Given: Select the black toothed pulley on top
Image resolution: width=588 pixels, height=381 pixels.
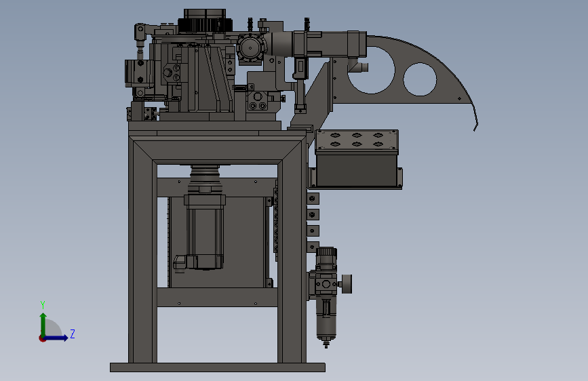Looking at the screenshot, I should 205,25.
